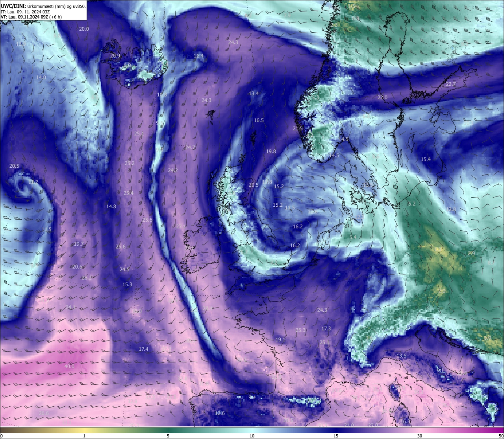Viewport: 504px width, 439px height.
Task: Click the 25.3 value over France
Action: (300, 330)
